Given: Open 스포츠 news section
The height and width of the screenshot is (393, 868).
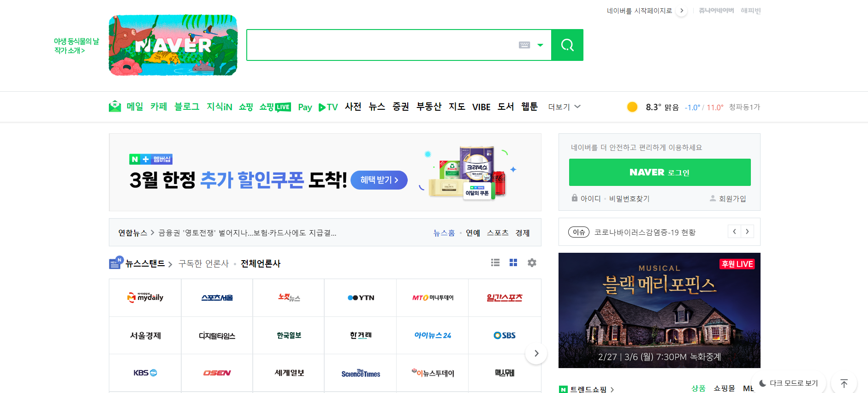Looking at the screenshot, I should click(498, 233).
